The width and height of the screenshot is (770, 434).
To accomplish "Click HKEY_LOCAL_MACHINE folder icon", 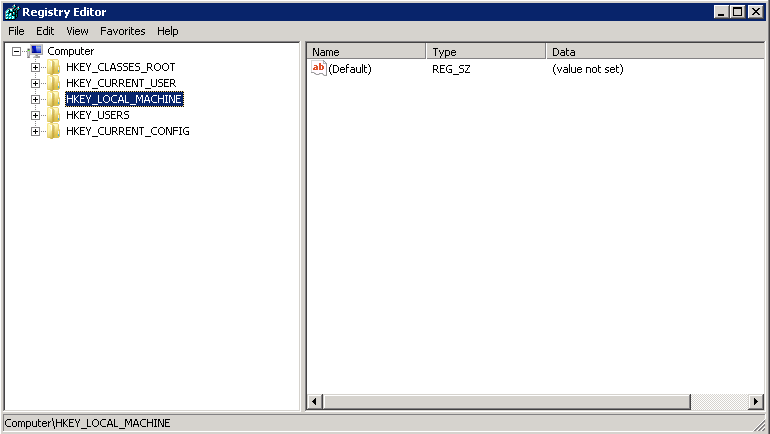I will [x=54, y=99].
